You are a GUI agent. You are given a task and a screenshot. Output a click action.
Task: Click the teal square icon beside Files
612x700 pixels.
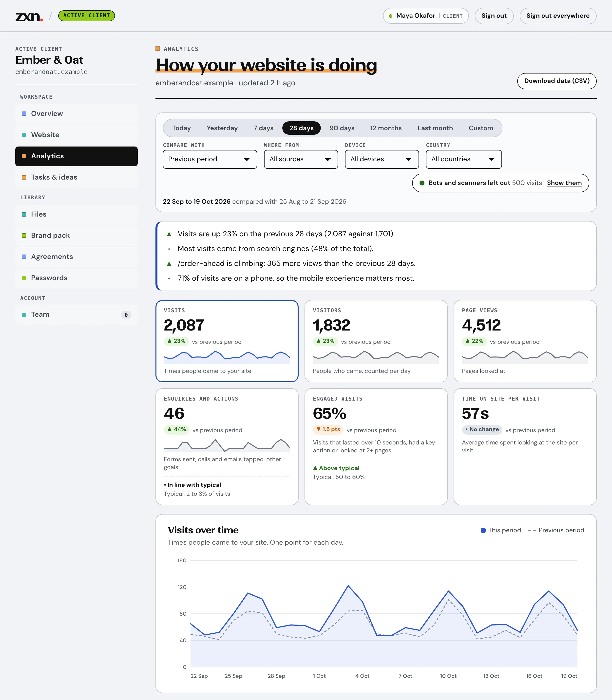[24, 214]
